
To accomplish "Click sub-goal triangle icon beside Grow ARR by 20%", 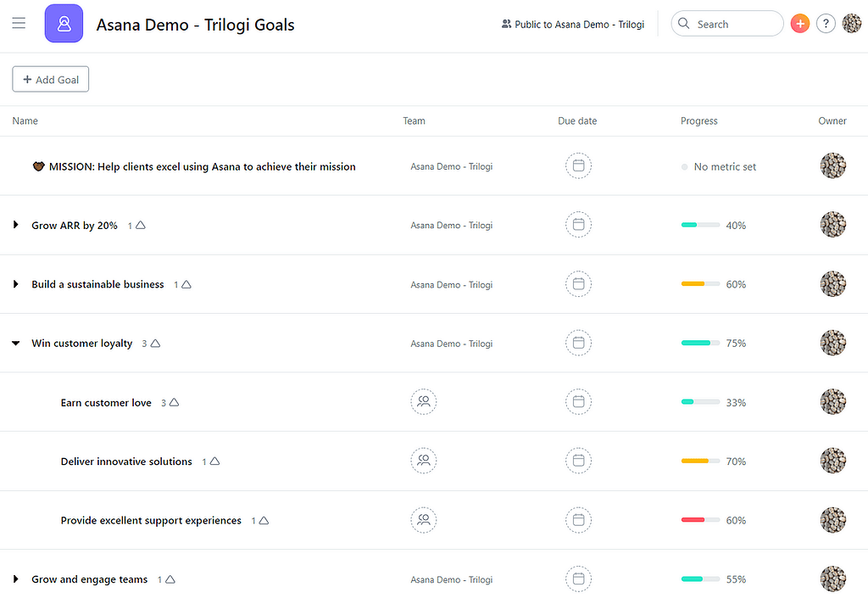I will tap(141, 225).
